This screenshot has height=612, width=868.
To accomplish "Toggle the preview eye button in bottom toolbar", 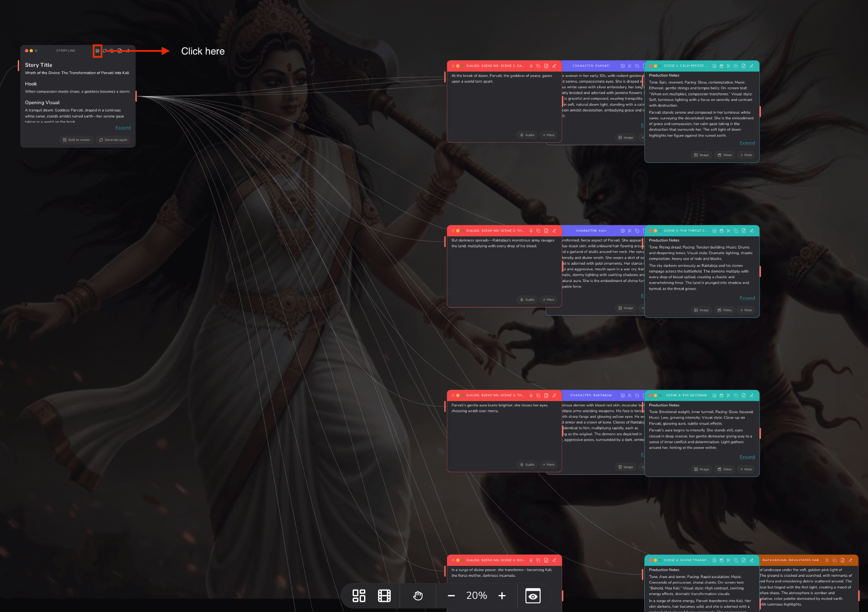I will (x=533, y=595).
